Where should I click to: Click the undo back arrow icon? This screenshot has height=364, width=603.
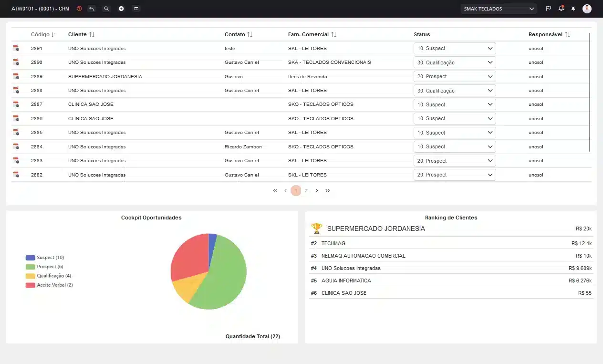tap(92, 9)
